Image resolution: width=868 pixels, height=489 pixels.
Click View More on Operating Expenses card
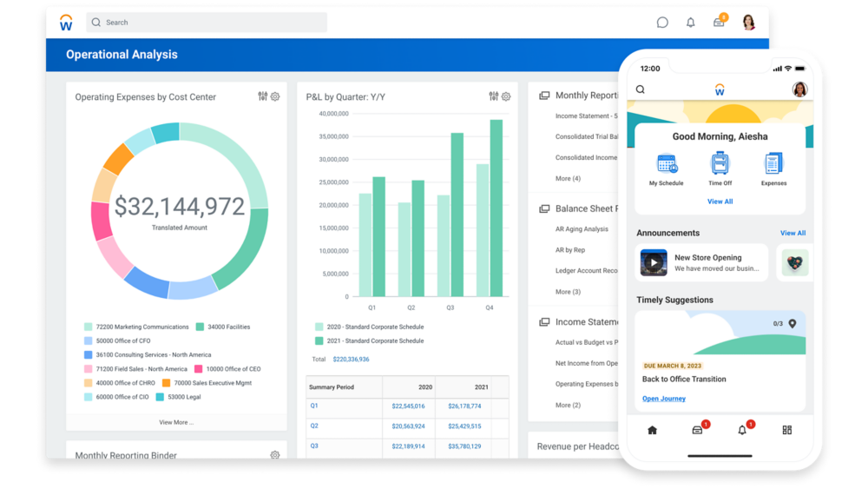click(176, 422)
